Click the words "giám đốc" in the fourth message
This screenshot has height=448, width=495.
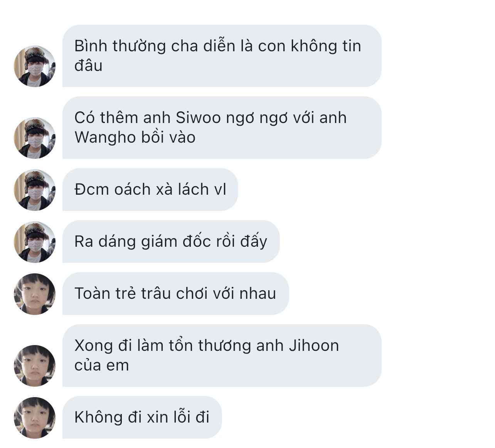pyautogui.click(x=174, y=242)
